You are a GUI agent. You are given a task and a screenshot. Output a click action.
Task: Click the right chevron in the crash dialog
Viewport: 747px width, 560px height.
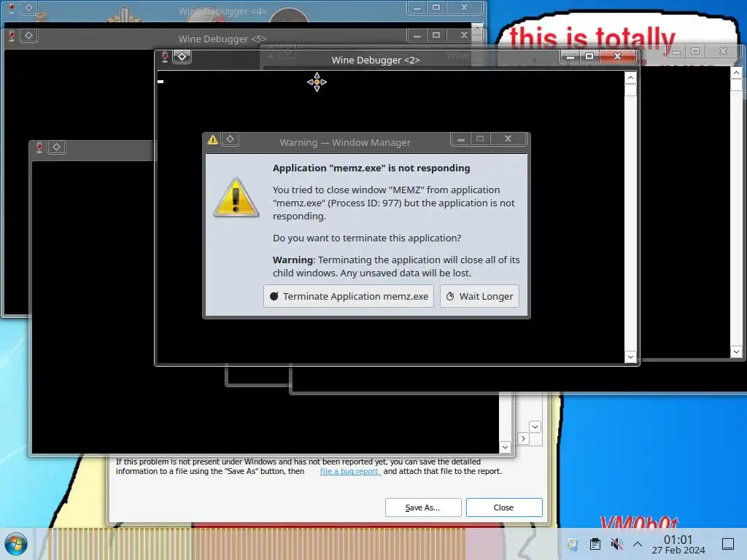point(523,438)
